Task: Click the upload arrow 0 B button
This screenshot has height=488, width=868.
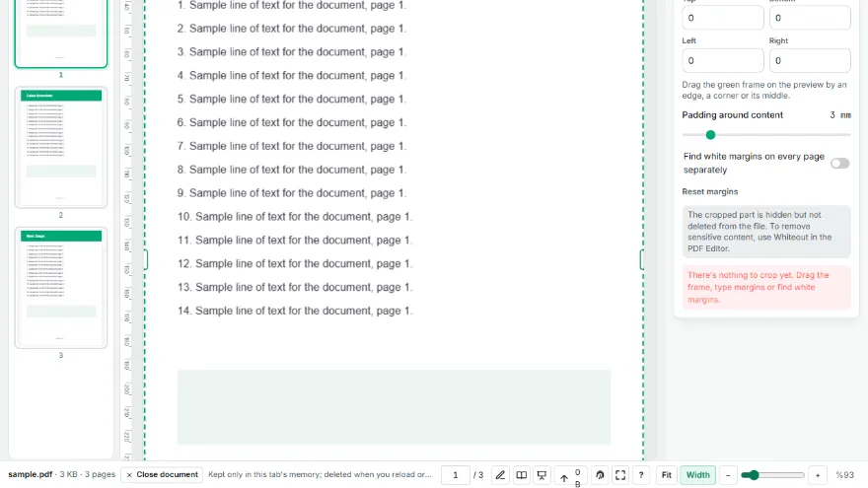Action: (569, 476)
